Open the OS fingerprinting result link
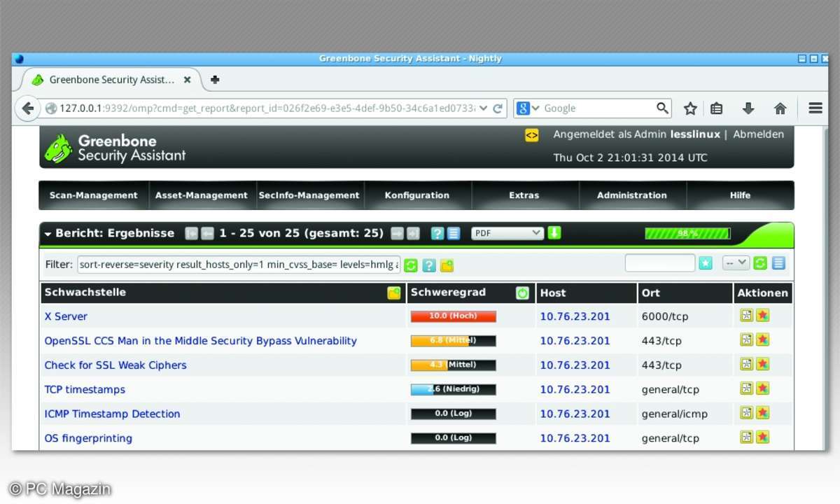This screenshot has height=504, width=840. click(88, 438)
